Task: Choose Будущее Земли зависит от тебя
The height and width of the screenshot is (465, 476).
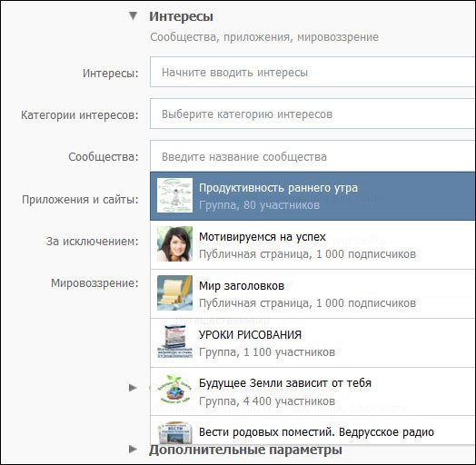Action: 312,391
